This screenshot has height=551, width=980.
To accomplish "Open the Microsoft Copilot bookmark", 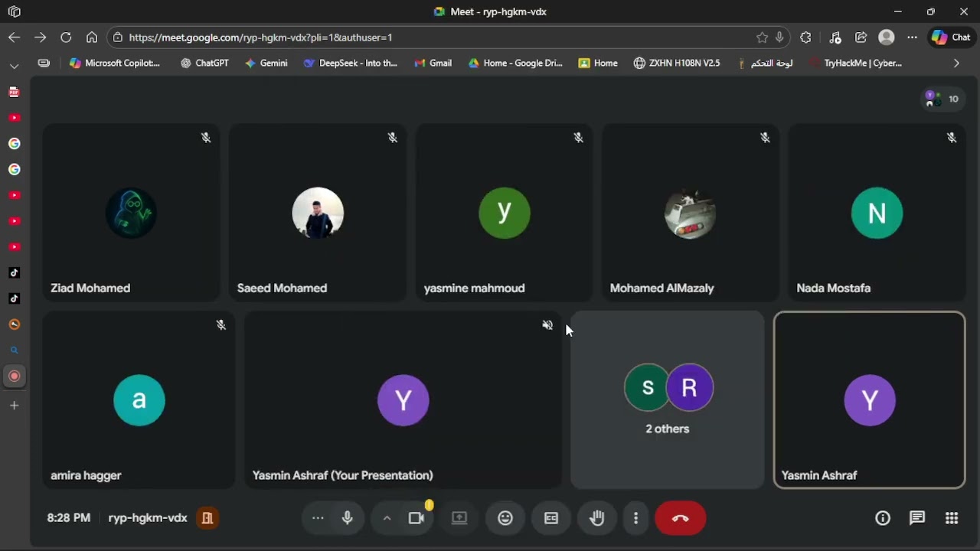I will 115,64.
